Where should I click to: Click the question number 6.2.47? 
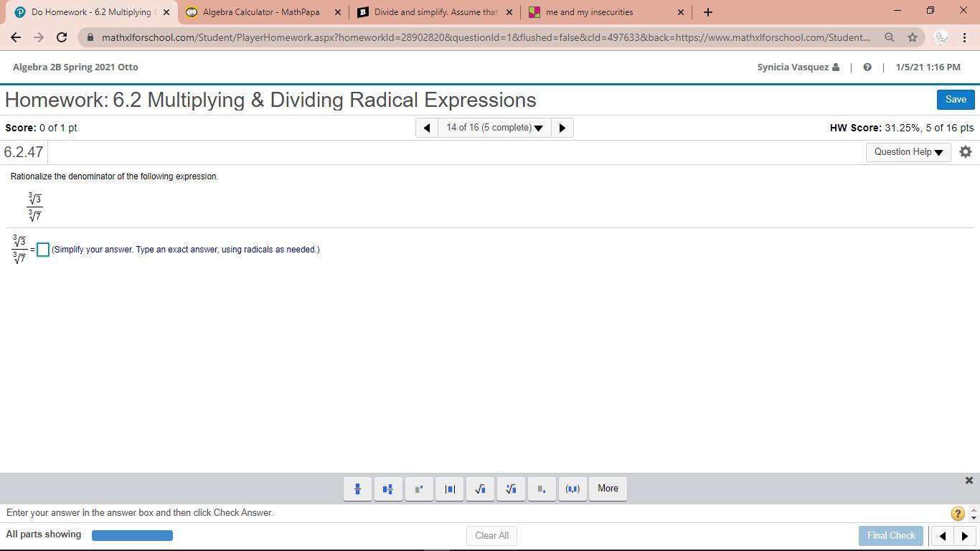24,152
